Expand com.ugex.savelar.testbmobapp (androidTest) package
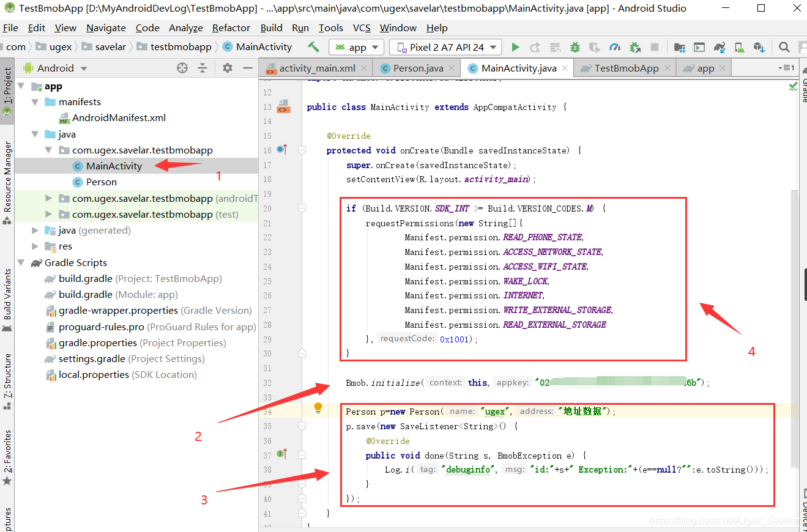The image size is (807, 532). pos(49,198)
